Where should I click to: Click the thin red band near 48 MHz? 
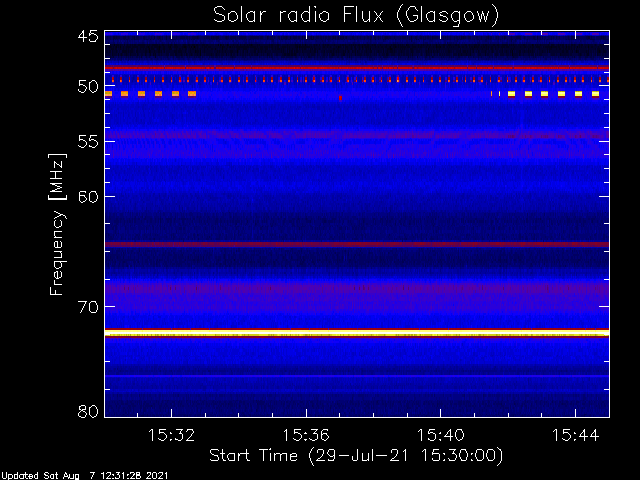click(x=357, y=68)
